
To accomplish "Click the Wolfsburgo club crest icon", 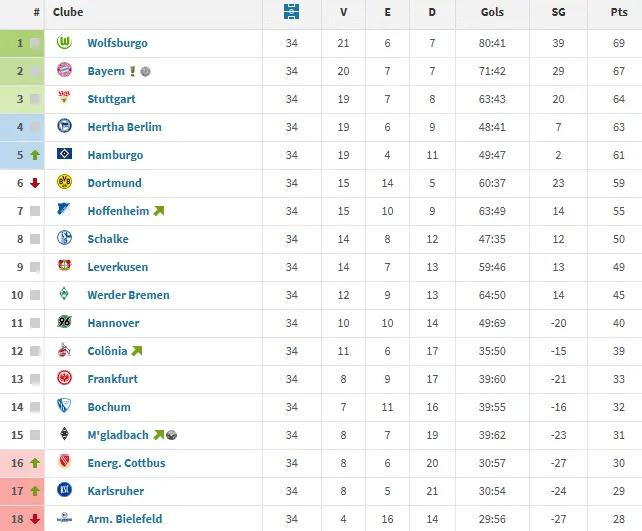I will tap(64, 42).
